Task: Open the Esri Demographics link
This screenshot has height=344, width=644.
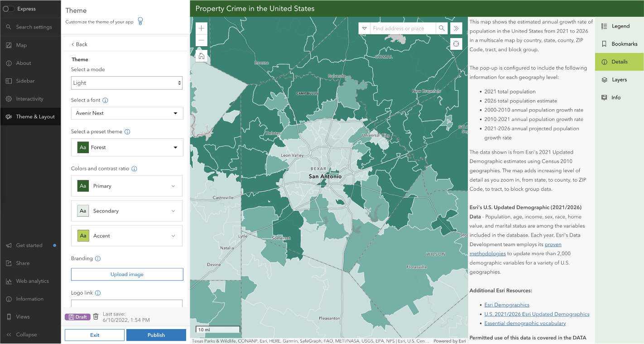Action: 507,305
